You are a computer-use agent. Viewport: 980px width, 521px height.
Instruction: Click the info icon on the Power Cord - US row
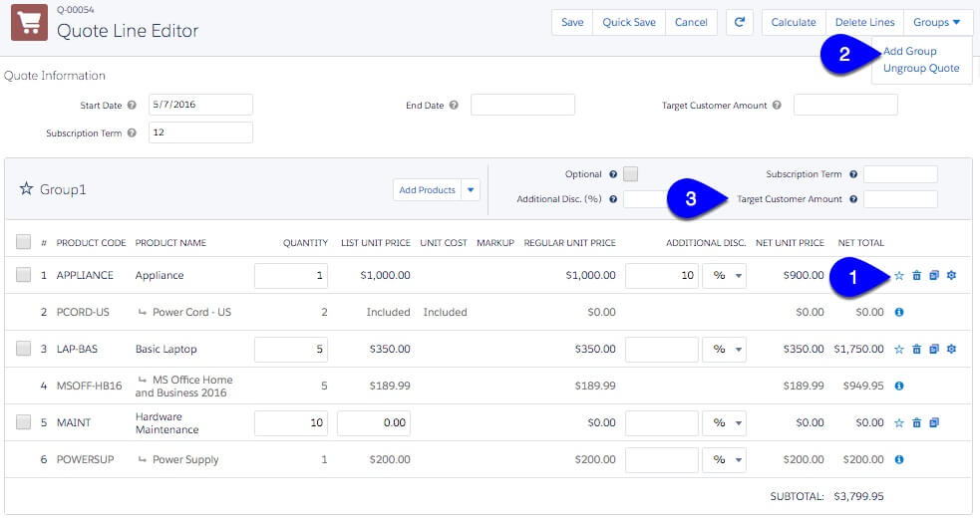(898, 312)
